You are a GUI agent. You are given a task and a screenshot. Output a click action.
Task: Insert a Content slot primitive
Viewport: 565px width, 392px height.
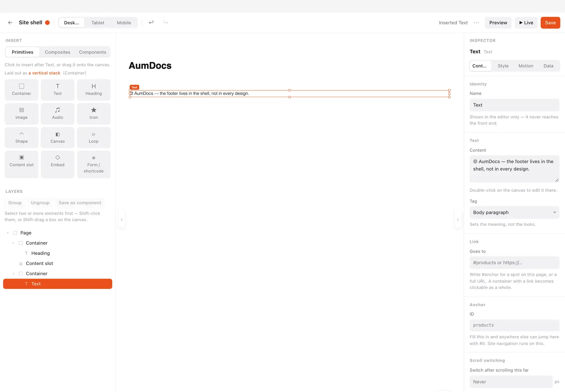tap(22, 164)
